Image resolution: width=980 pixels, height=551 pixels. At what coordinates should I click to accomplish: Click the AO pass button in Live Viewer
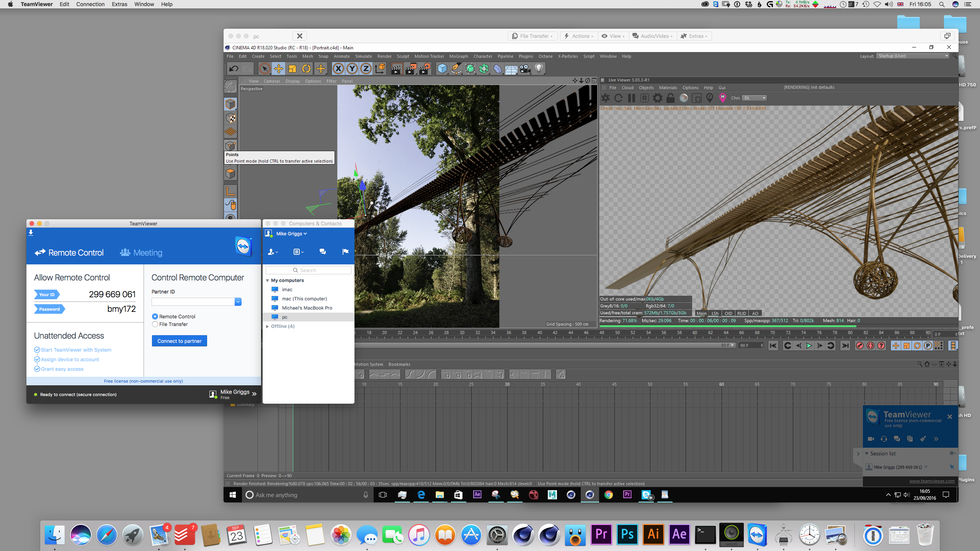coord(755,313)
